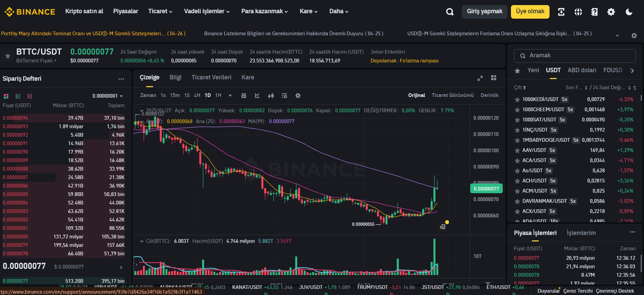The height and width of the screenshot is (295, 644).
Task: Select FDUSD market tab
Action: tap(613, 70)
